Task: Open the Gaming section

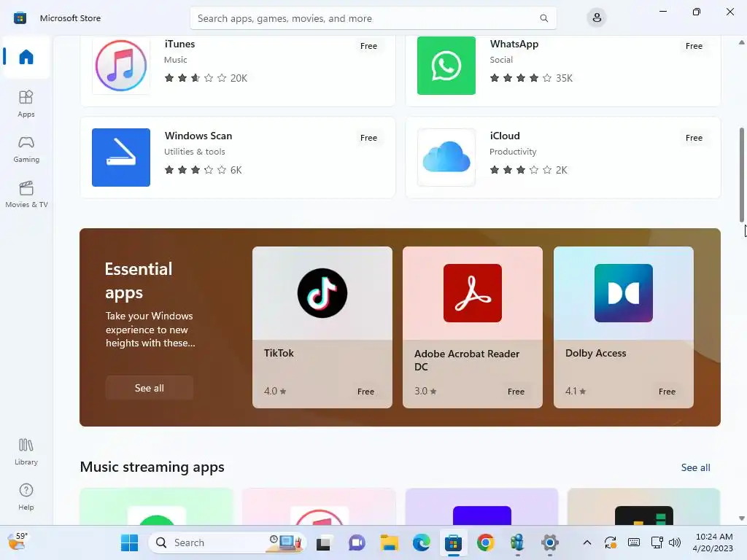Action: [26, 149]
